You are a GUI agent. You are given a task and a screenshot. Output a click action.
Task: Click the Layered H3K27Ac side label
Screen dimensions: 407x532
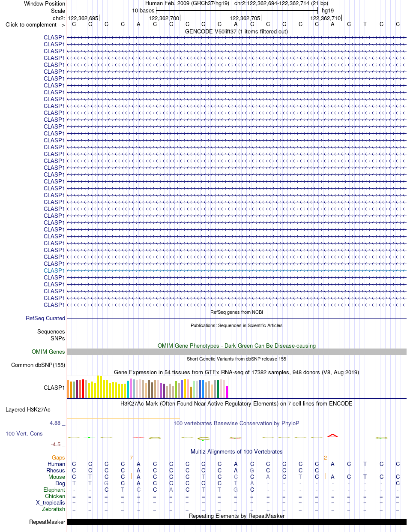pos(28,410)
